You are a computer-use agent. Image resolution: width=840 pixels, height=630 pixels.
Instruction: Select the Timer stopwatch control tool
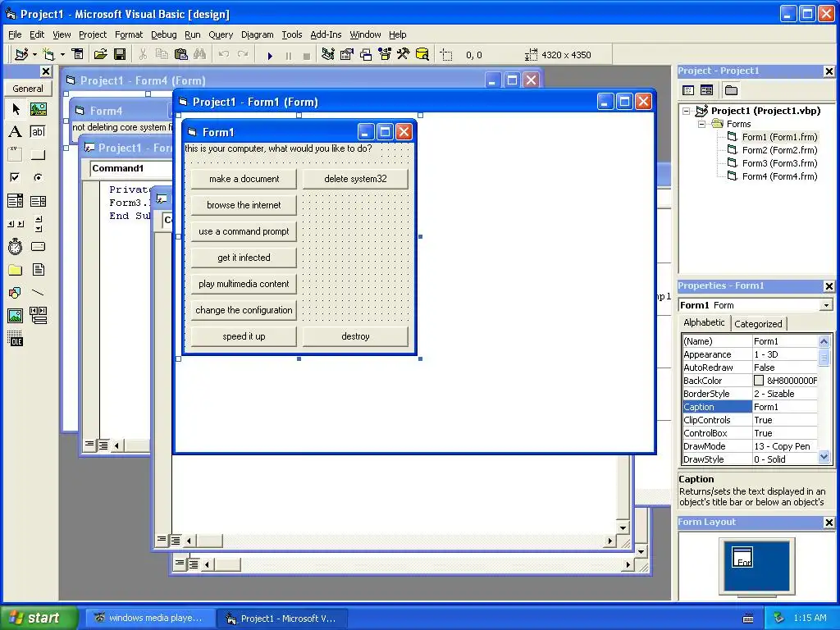point(16,246)
